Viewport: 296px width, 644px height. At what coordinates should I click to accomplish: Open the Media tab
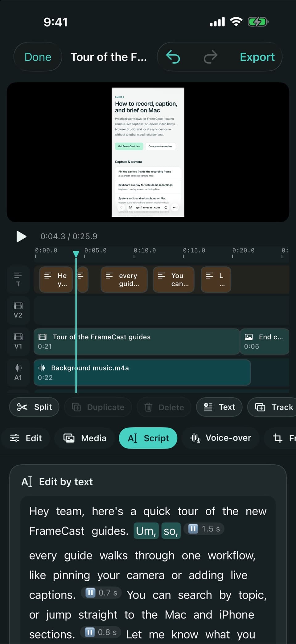point(85,438)
